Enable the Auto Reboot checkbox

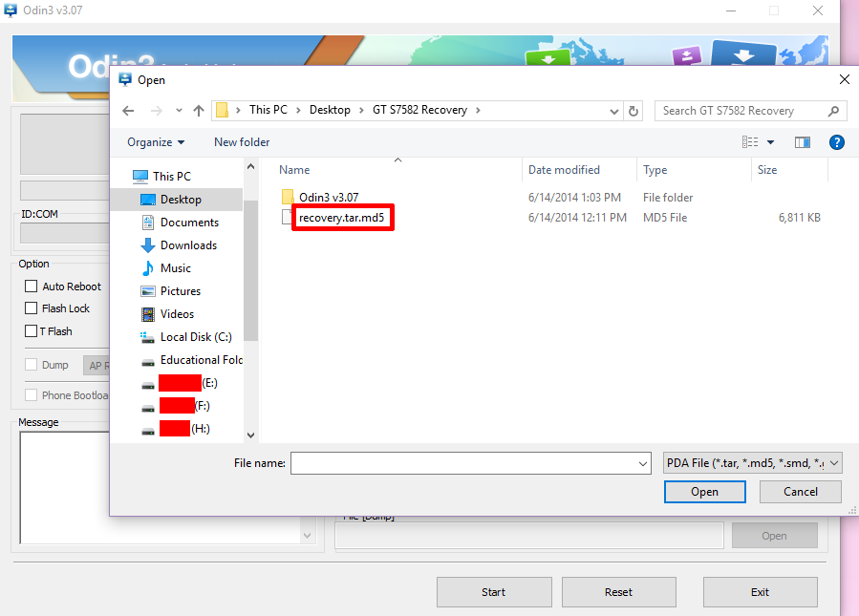point(32,287)
